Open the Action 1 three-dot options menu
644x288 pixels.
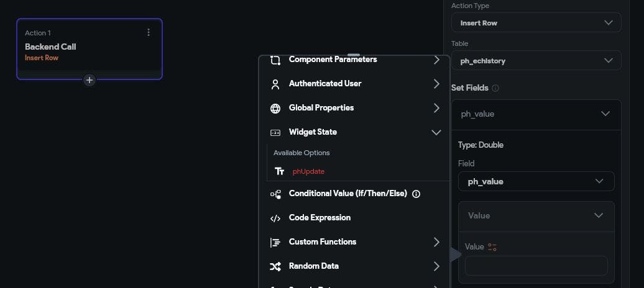coord(148,32)
